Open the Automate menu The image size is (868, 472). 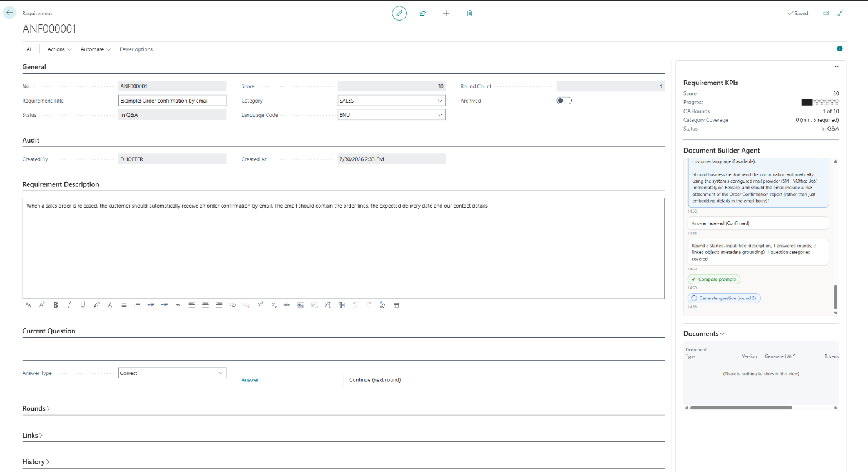(96, 49)
